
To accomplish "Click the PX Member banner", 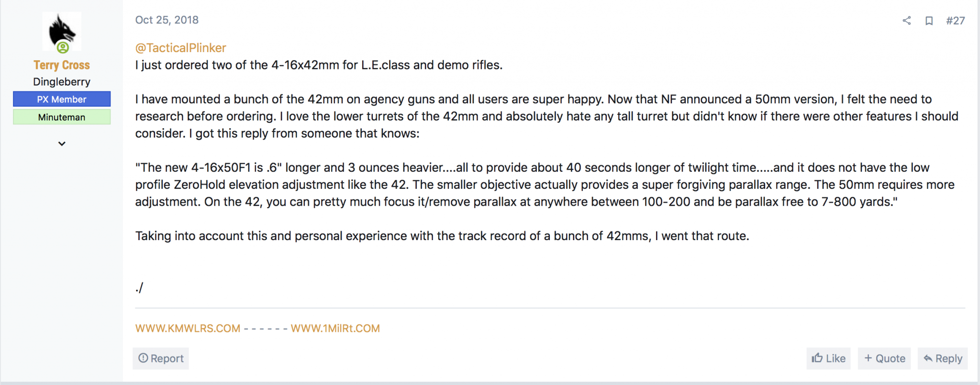I will pos(62,99).
